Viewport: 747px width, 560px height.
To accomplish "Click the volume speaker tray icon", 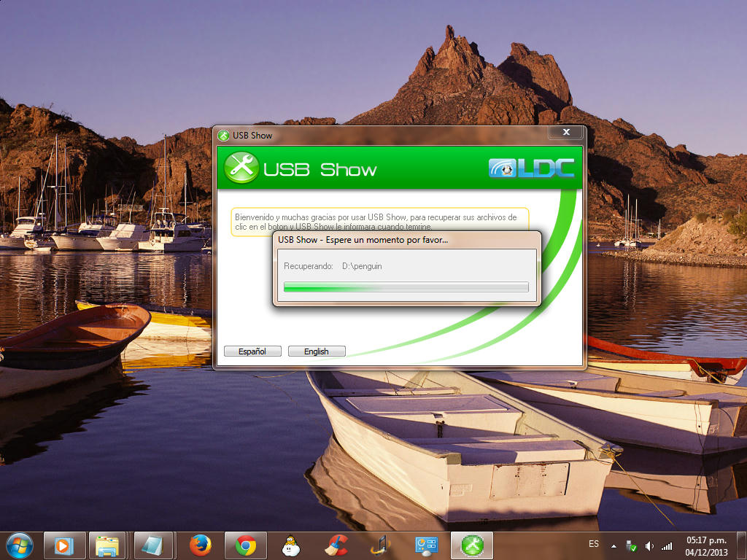I will (649, 545).
